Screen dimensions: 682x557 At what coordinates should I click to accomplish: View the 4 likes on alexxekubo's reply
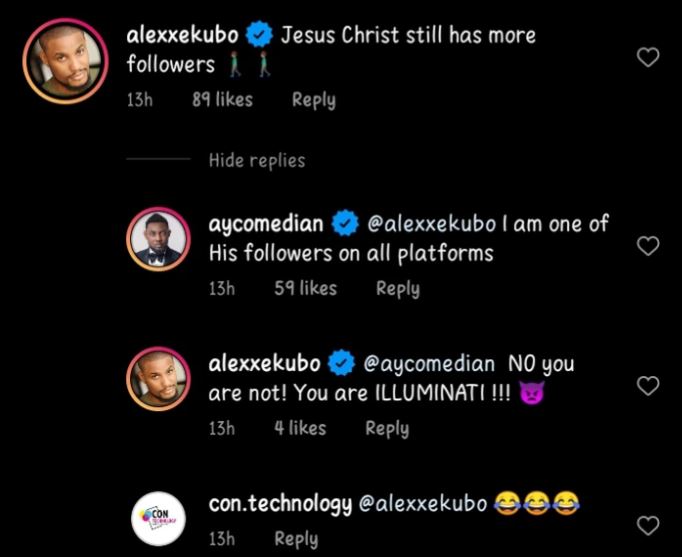300,428
